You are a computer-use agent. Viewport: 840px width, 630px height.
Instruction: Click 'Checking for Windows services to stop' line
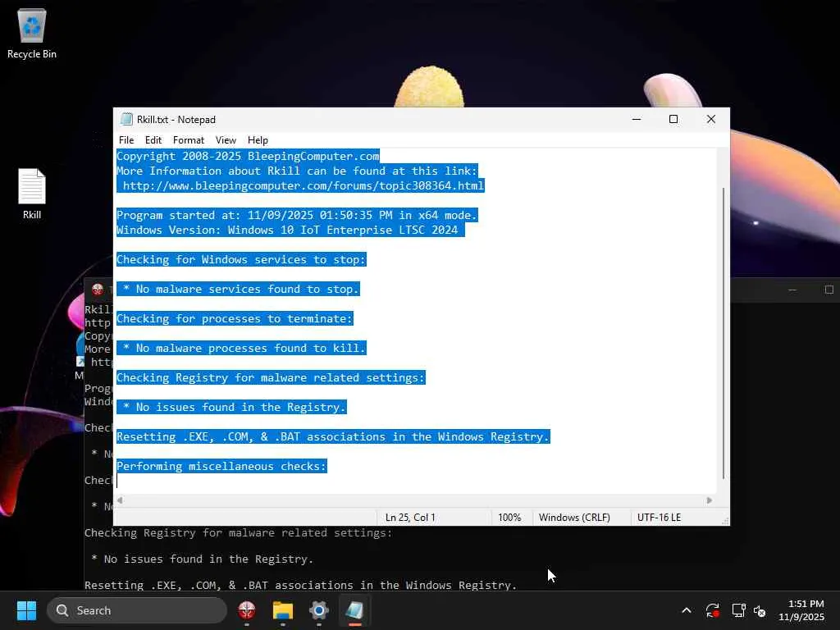click(x=242, y=259)
